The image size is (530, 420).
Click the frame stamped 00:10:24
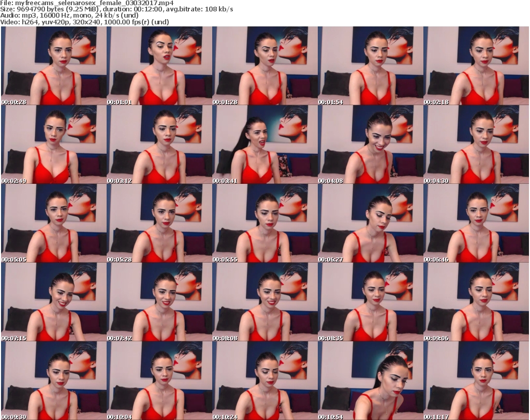(264, 381)
